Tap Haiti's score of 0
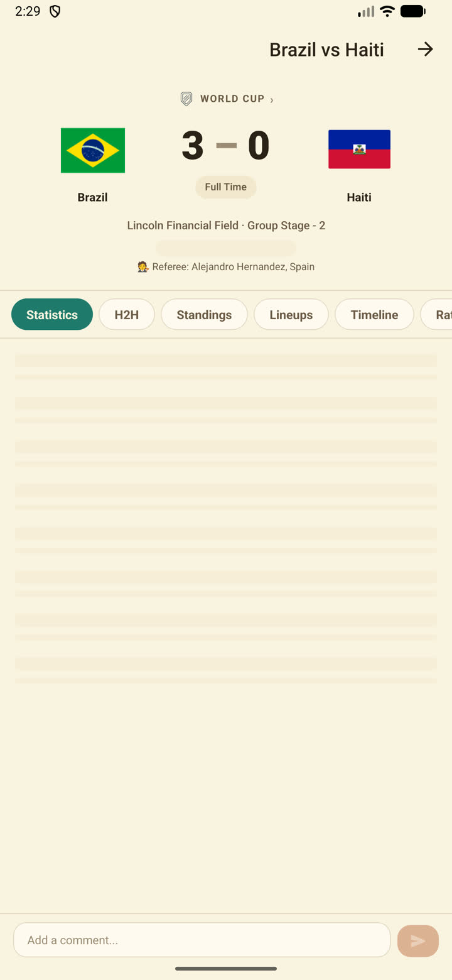This screenshot has height=980, width=452. pyautogui.click(x=259, y=146)
